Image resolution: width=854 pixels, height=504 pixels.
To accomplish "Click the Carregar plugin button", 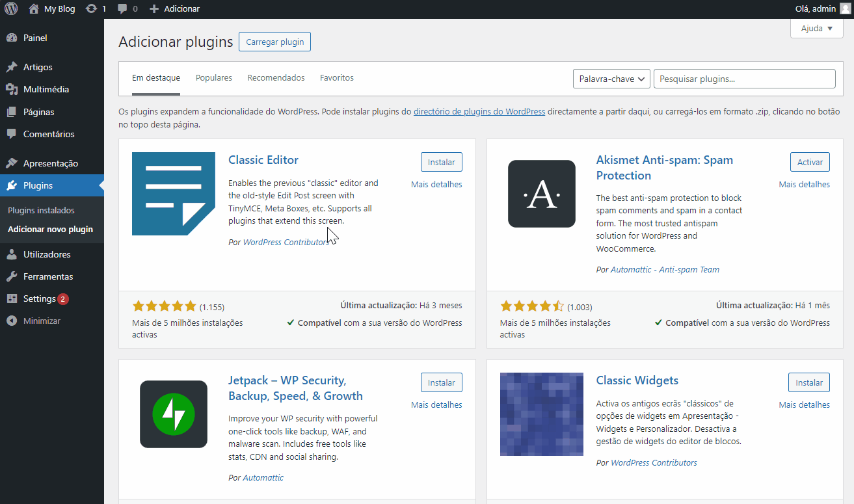I will pos(275,42).
